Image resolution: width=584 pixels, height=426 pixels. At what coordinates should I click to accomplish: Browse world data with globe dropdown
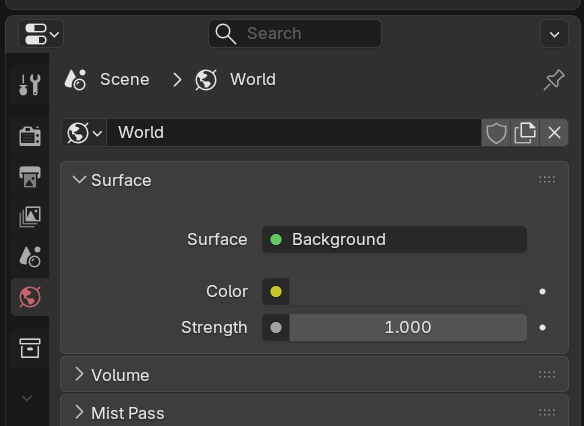(84, 133)
